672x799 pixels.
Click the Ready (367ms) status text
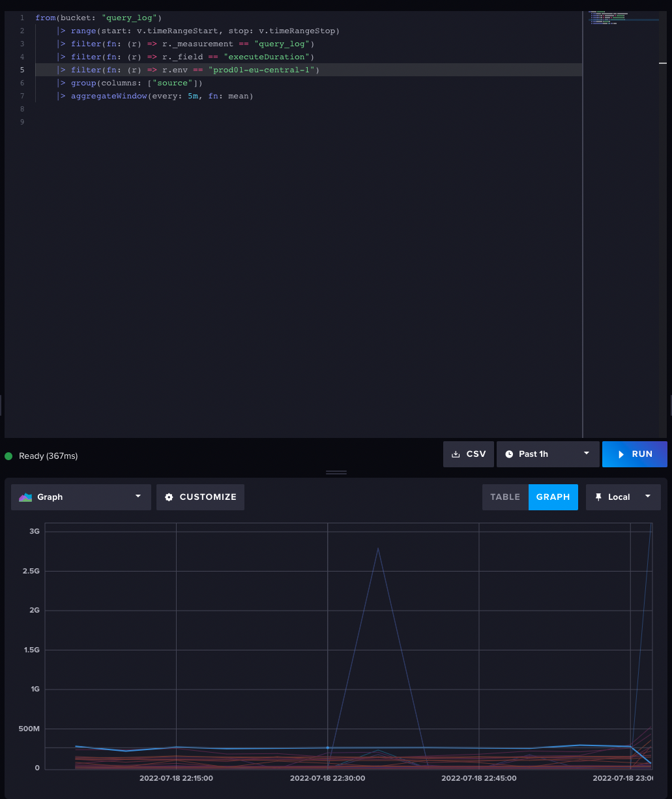click(48, 456)
